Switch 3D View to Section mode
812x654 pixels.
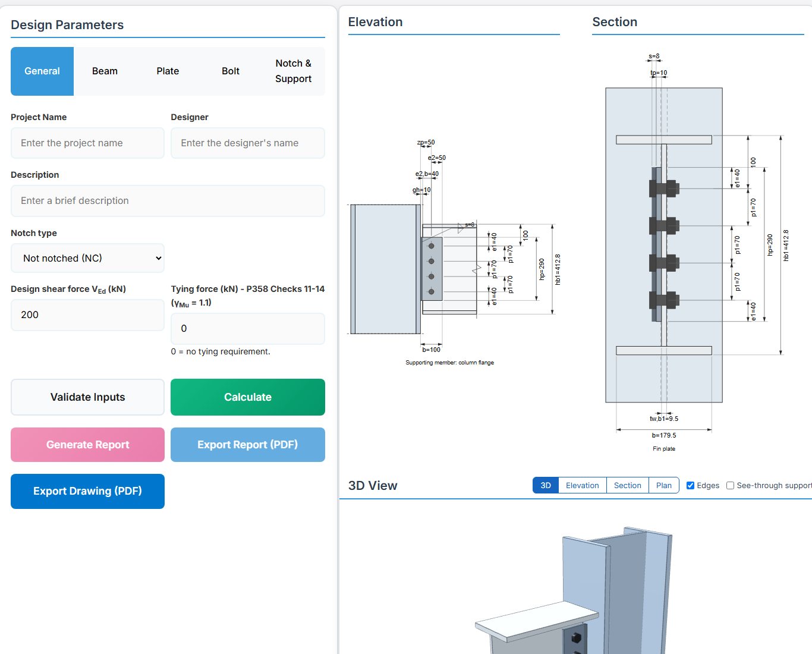628,486
